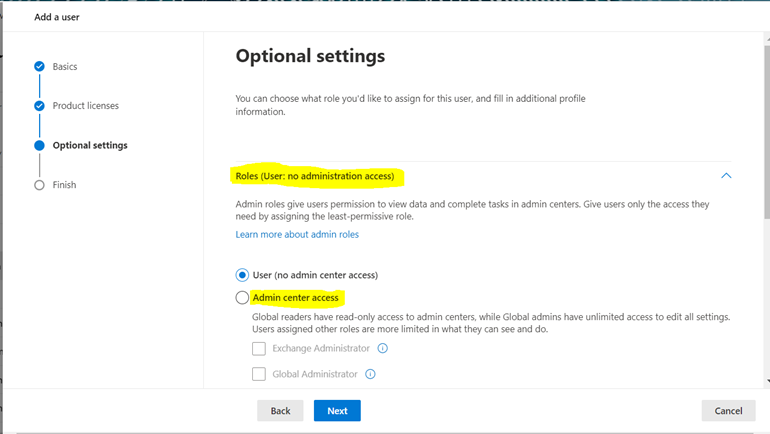This screenshot has height=434, width=770.
Task: Open Learn more about admin roles link
Action: [x=297, y=235]
